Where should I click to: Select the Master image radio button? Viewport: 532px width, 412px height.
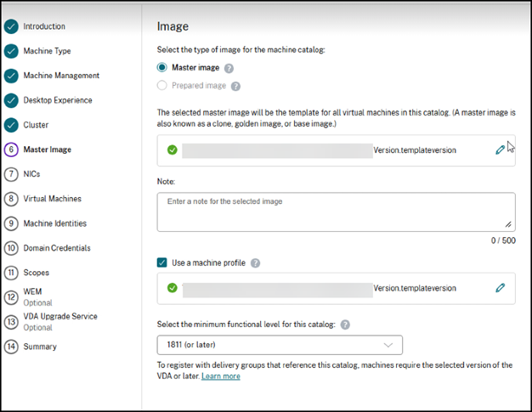click(x=162, y=69)
